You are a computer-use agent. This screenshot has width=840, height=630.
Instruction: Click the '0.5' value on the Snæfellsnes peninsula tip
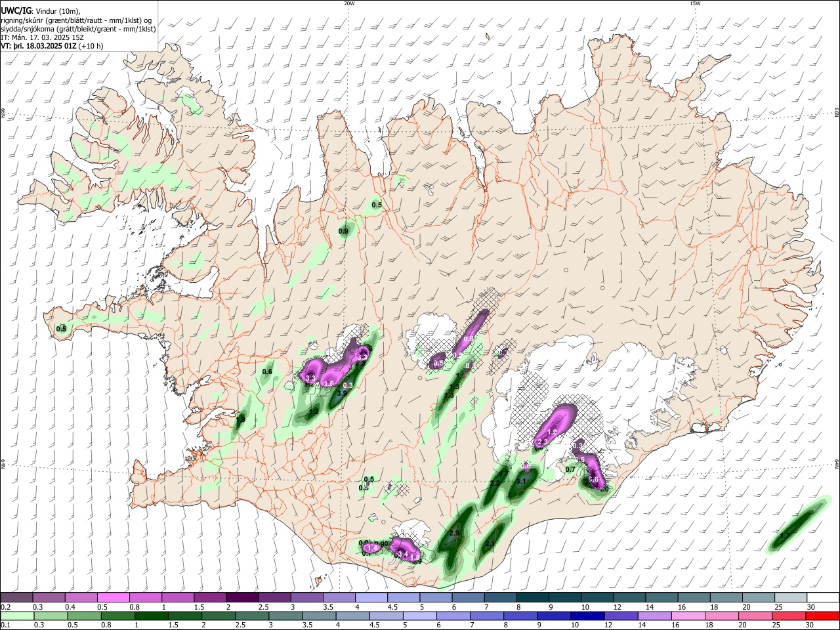(x=61, y=329)
